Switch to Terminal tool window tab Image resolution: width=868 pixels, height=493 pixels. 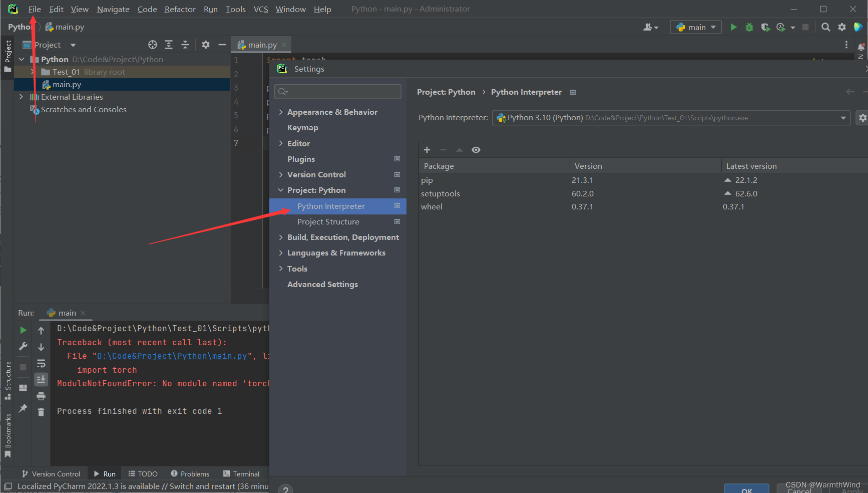click(241, 474)
